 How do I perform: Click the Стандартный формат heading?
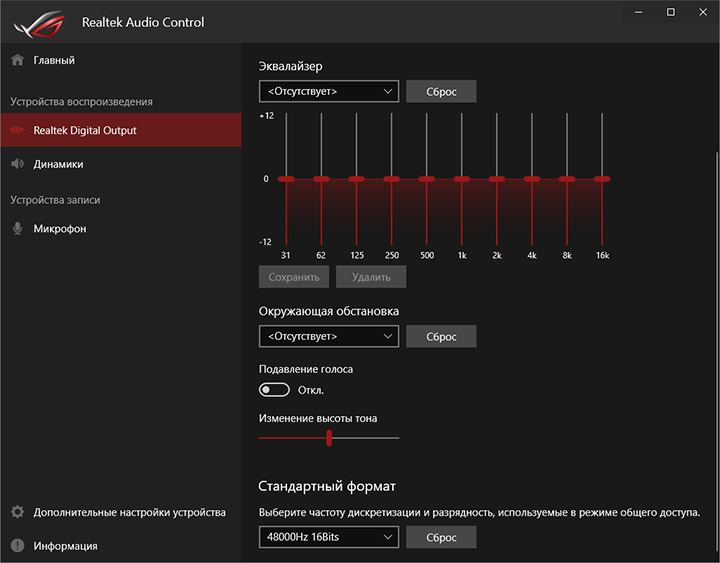point(327,486)
